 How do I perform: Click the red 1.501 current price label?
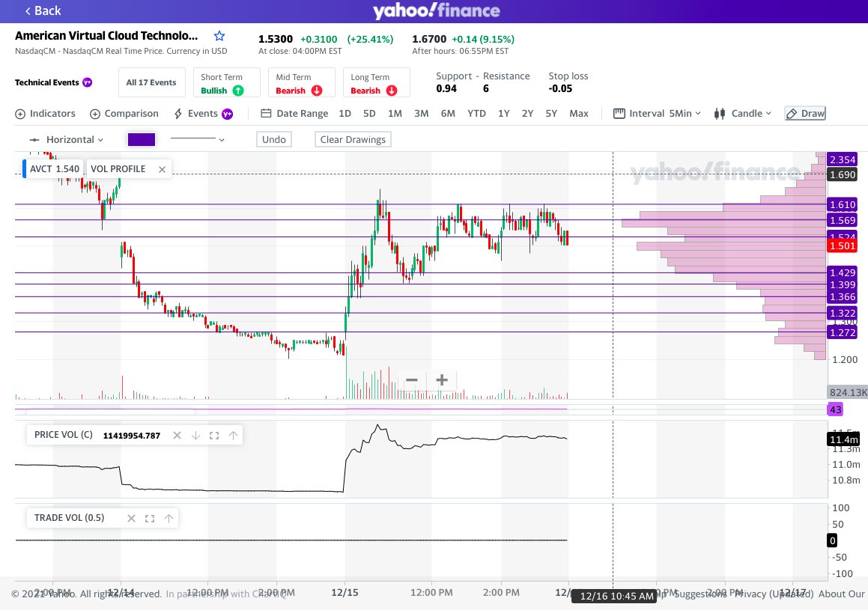tap(842, 245)
